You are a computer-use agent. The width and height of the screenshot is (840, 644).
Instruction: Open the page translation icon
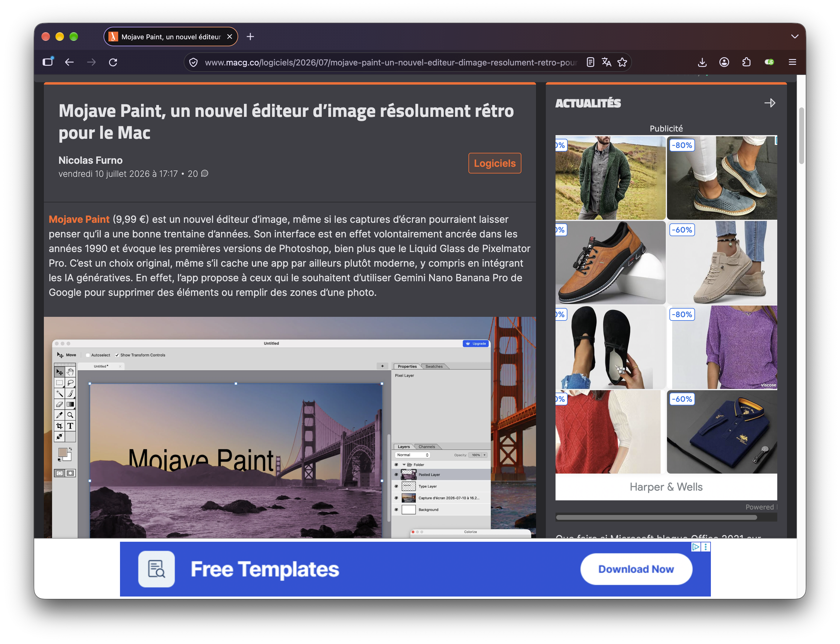coord(606,62)
